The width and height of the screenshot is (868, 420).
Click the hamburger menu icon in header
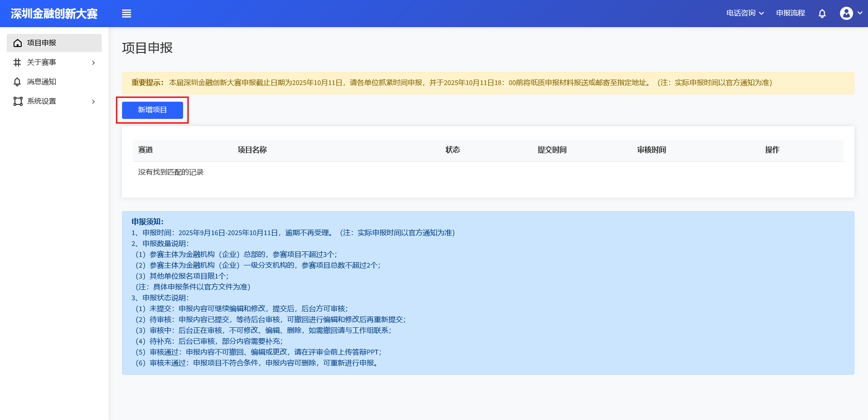coord(127,14)
